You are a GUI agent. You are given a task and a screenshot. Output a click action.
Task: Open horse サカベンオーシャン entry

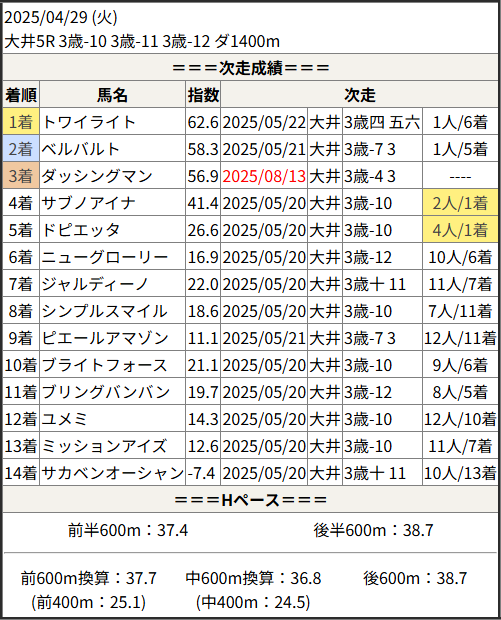(113, 473)
